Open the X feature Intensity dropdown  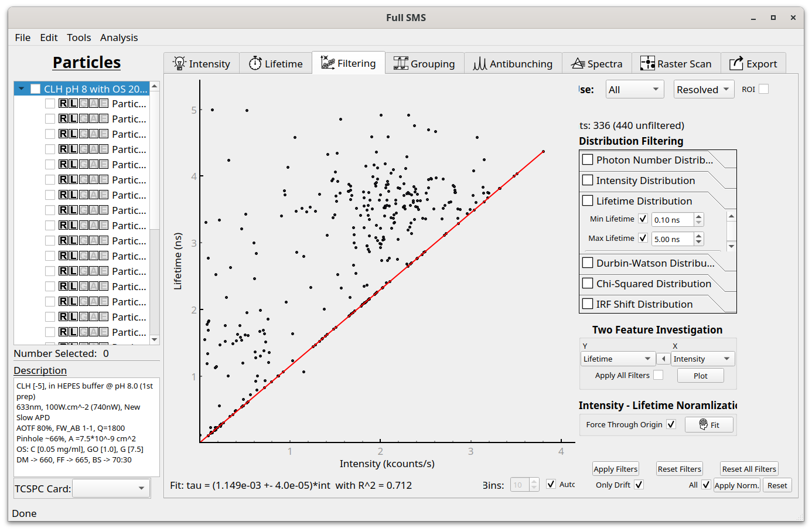pos(702,359)
